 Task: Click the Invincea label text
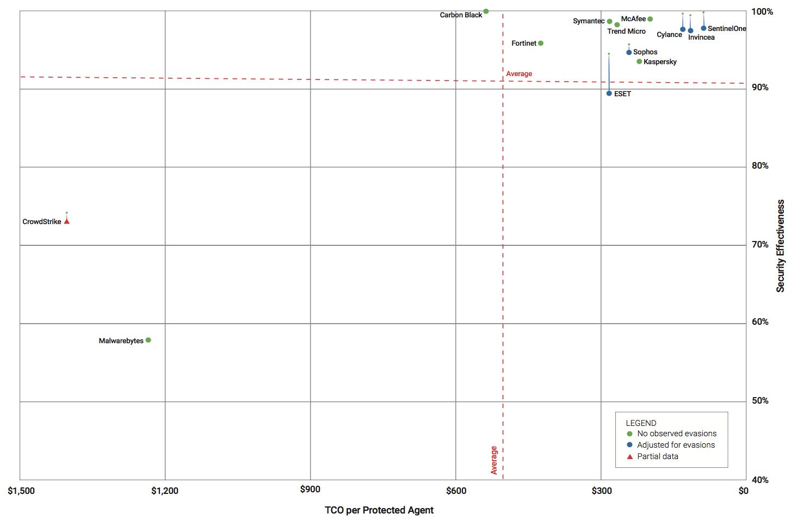pos(701,38)
